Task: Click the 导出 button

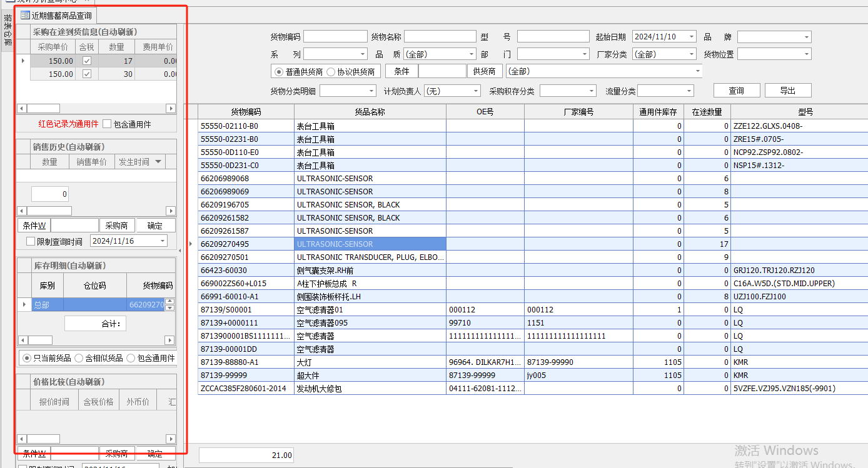Action: (x=788, y=91)
